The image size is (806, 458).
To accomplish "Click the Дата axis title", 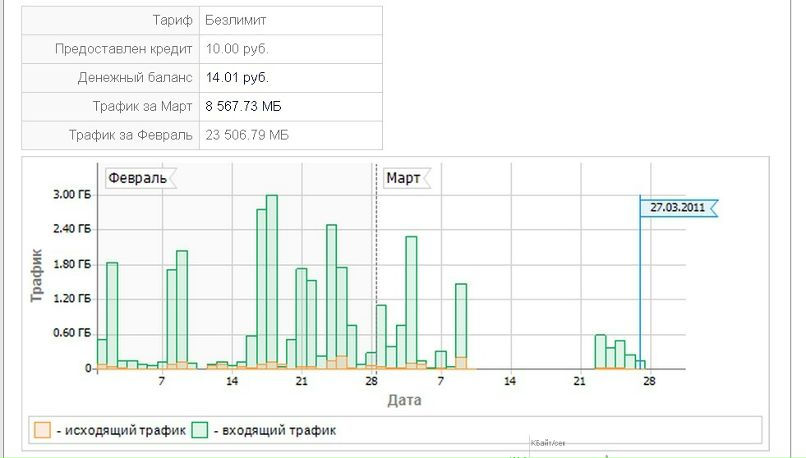I will (403, 400).
